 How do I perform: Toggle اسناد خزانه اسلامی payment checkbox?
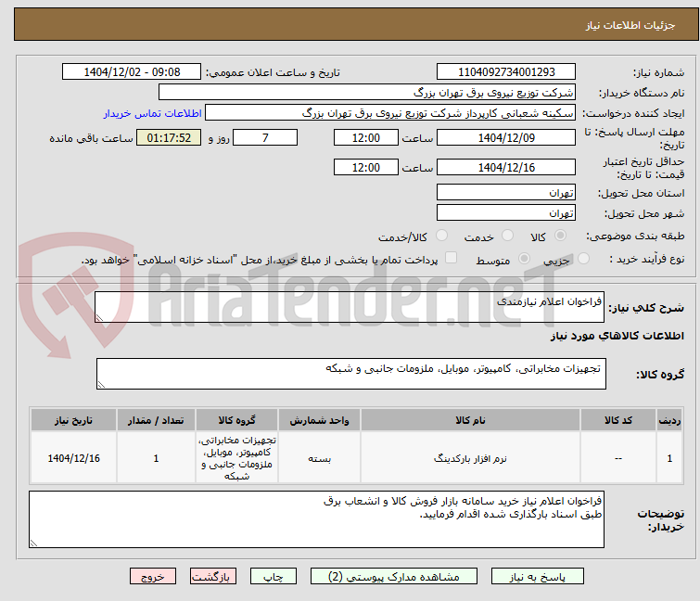tap(452, 257)
